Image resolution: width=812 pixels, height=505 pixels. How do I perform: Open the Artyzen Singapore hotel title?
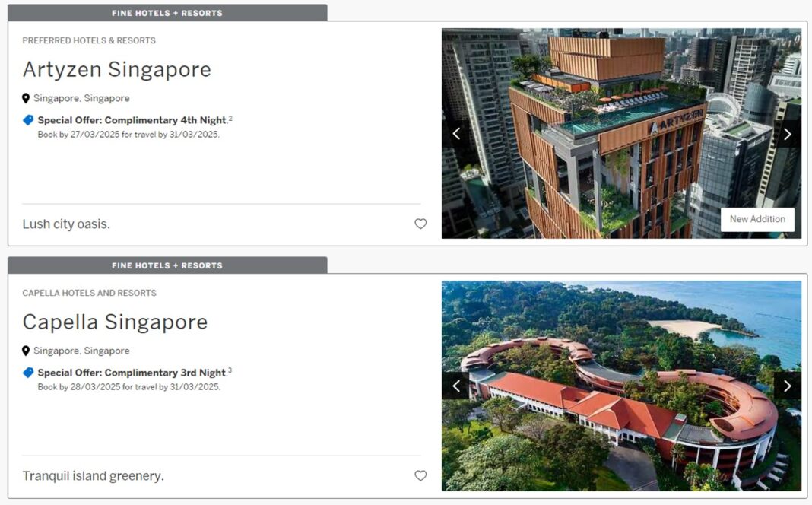[x=116, y=69]
